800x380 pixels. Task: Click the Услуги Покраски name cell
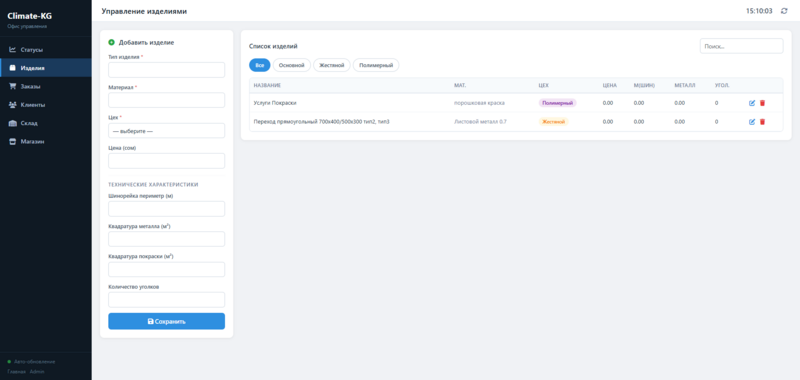[275, 103]
